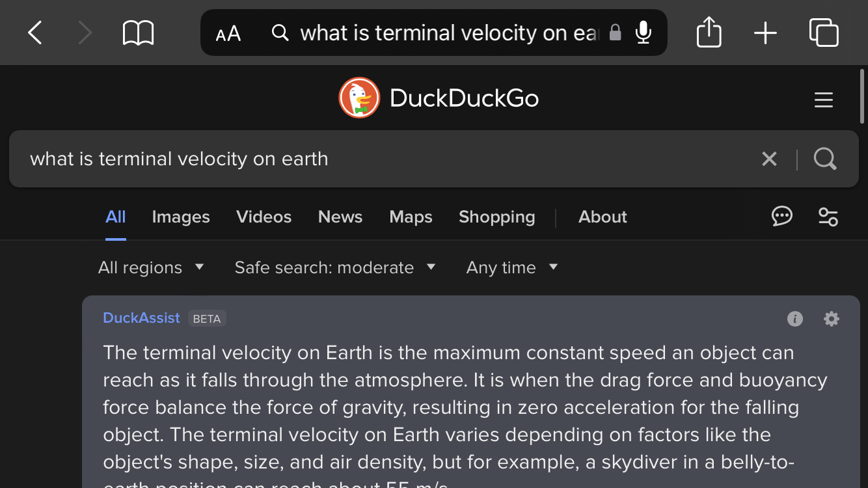Open search settings sliders icon
The width and height of the screenshot is (868, 488).
pos(828,217)
